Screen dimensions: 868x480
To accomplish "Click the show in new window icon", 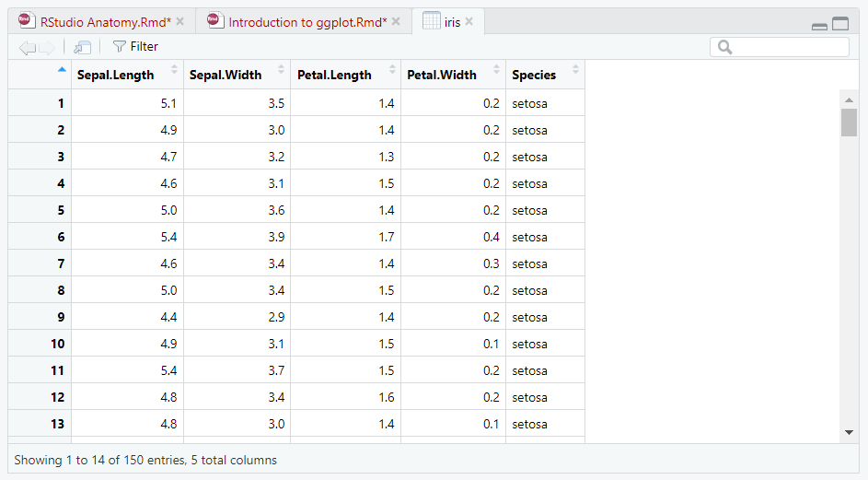I will (82, 47).
